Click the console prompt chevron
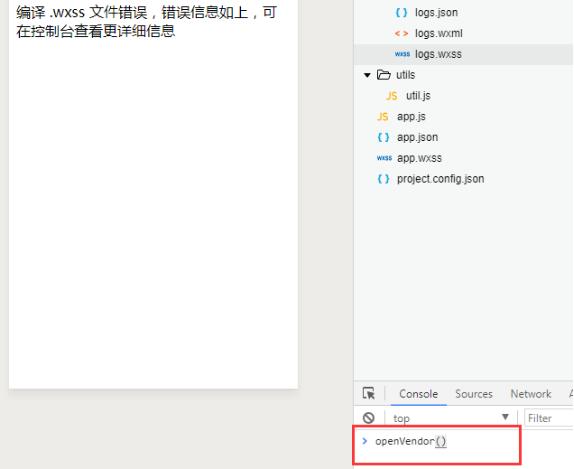This screenshot has width=574, height=469. 365,441
